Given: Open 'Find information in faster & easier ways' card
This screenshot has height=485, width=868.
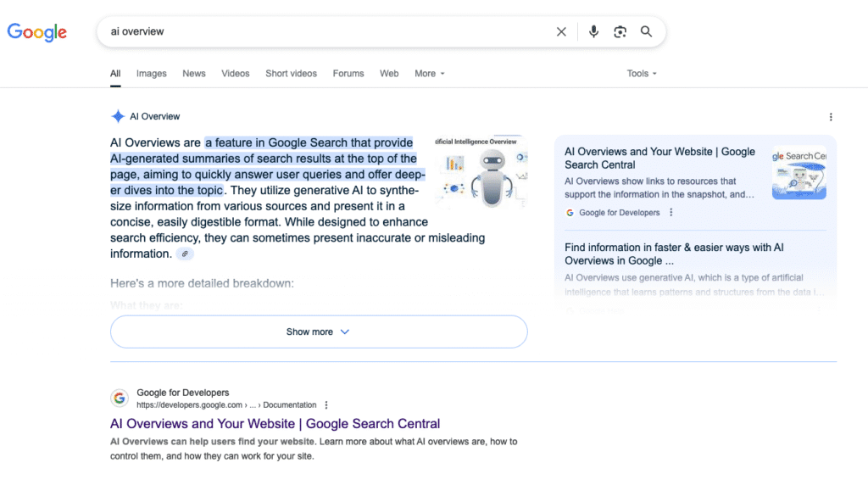Looking at the screenshot, I should 674,254.
